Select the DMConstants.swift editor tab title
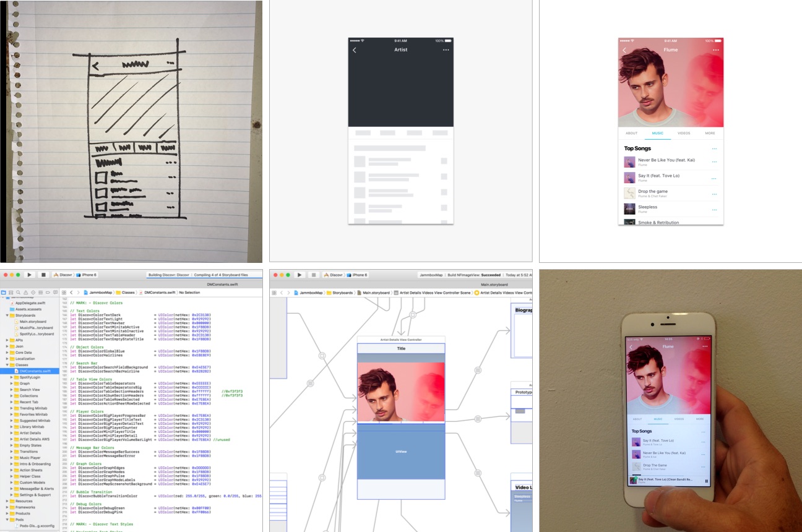Viewport: 802px width, 532px height. click(223, 285)
